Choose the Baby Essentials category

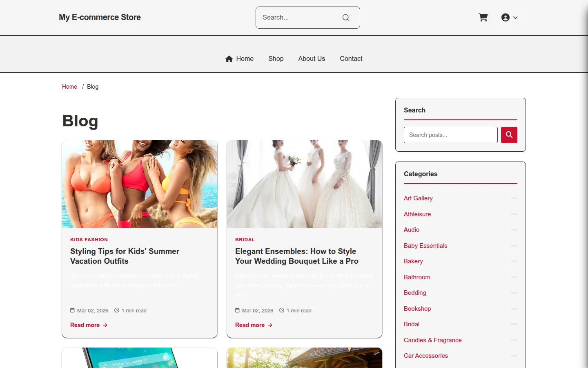(x=425, y=246)
